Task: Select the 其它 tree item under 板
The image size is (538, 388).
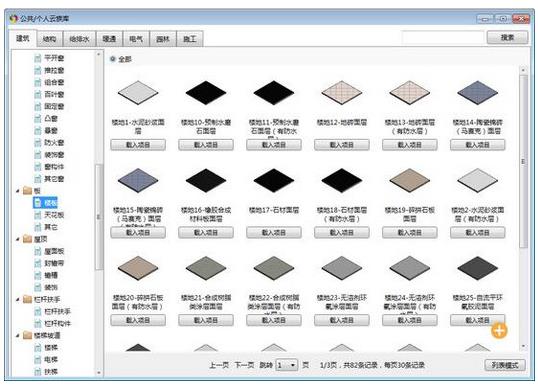Action: click(51, 227)
